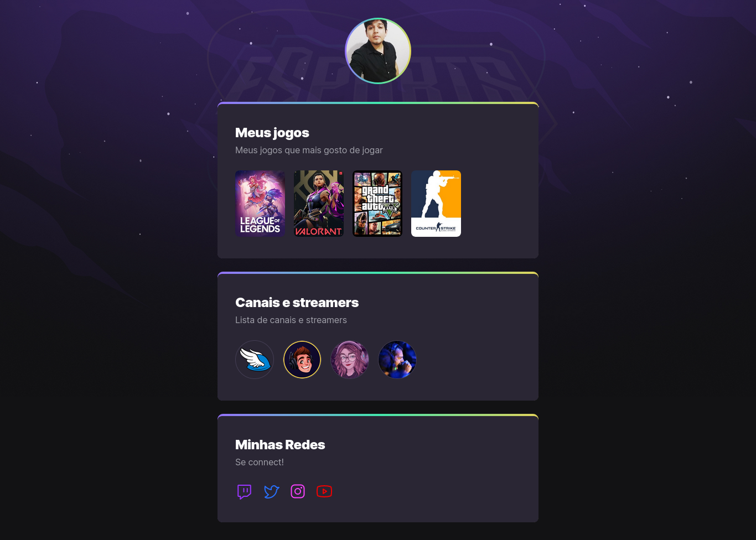Select the pink-haired glasses streamer avatar
This screenshot has height=540, width=756.
pos(350,360)
